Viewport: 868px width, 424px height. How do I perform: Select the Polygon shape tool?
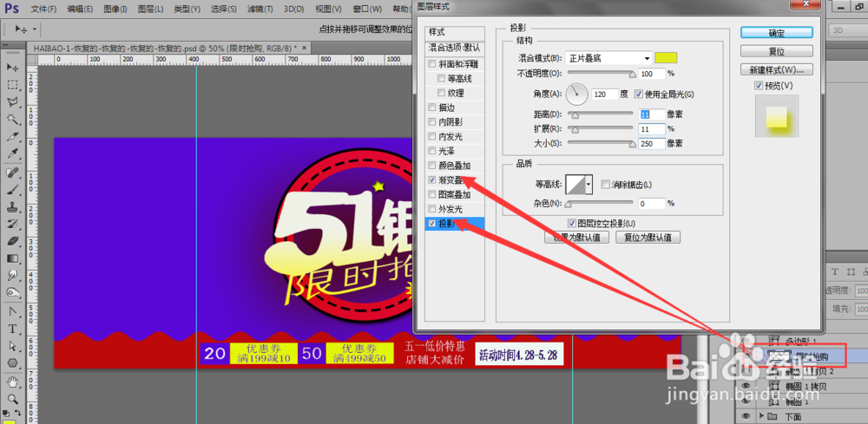click(x=12, y=363)
